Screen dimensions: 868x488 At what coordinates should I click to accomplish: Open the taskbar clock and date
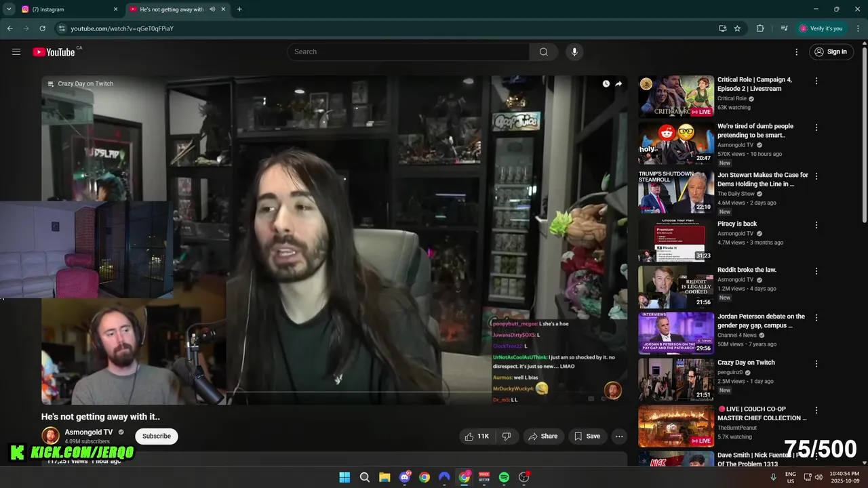click(844, 477)
